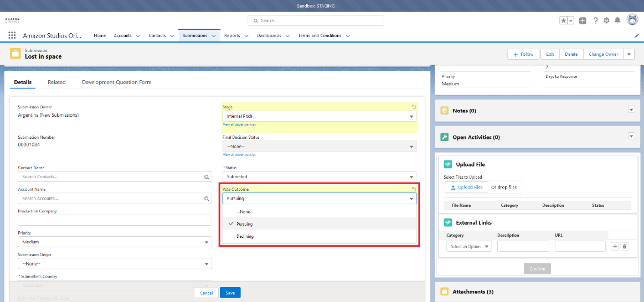The image size is (644, 302).
Task: Click the external link Description field
Action: point(523,246)
